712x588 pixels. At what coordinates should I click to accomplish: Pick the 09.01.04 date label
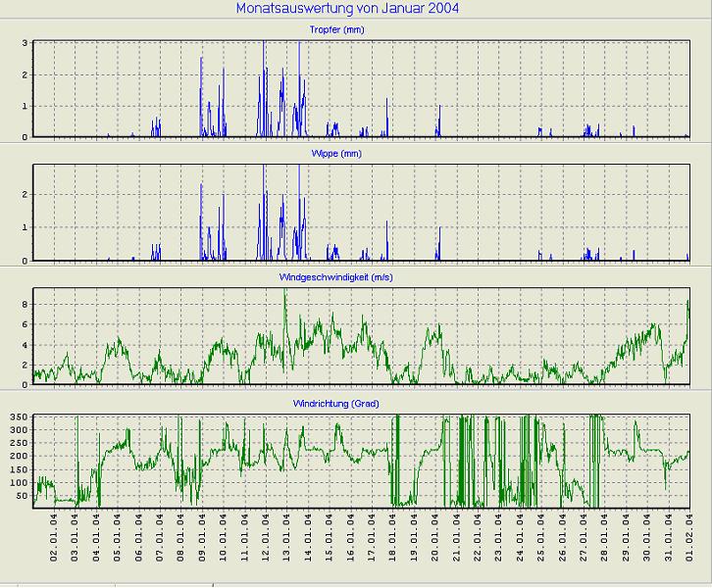(202, 541)
